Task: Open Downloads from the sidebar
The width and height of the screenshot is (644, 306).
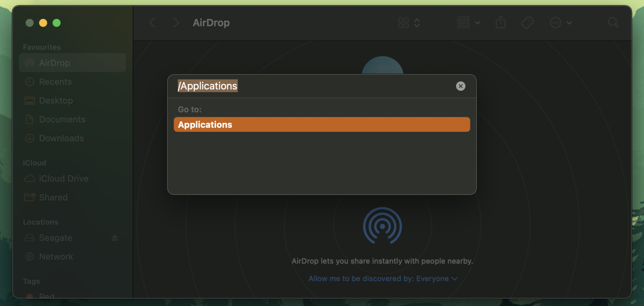Action: pos(61,139)
